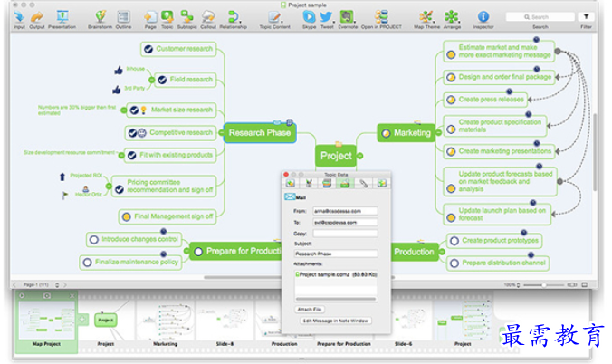The image size is (612, 364).
Task: Open Topic Content options
Action: point(275,20)
